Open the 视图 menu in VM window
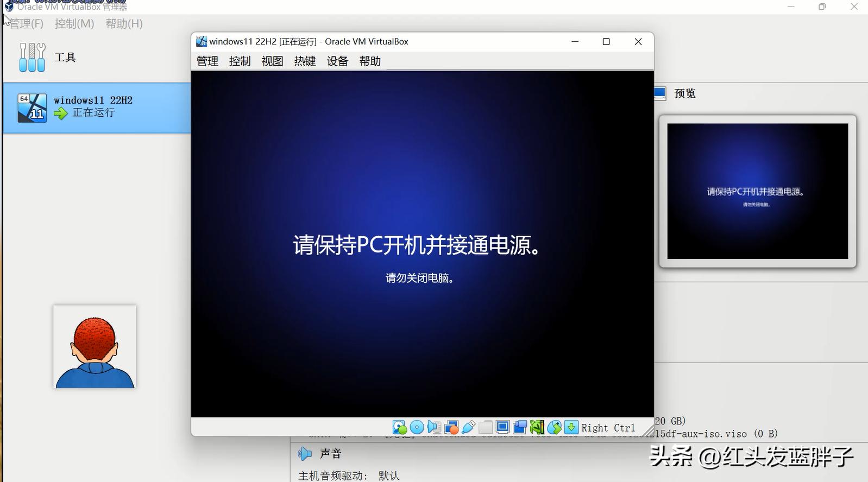Screen dimensions: 868x482 point(273,61)
